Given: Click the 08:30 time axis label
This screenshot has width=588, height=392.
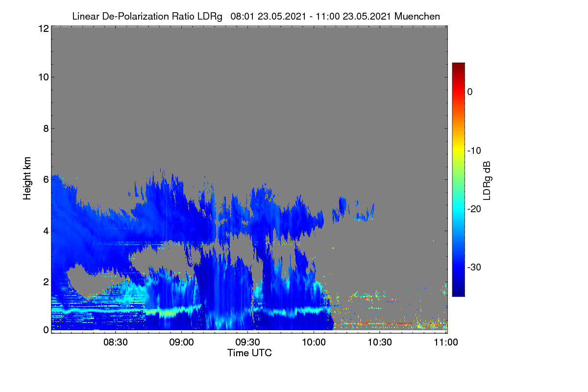Looking at the screenshot, I should tap(116, 343).
